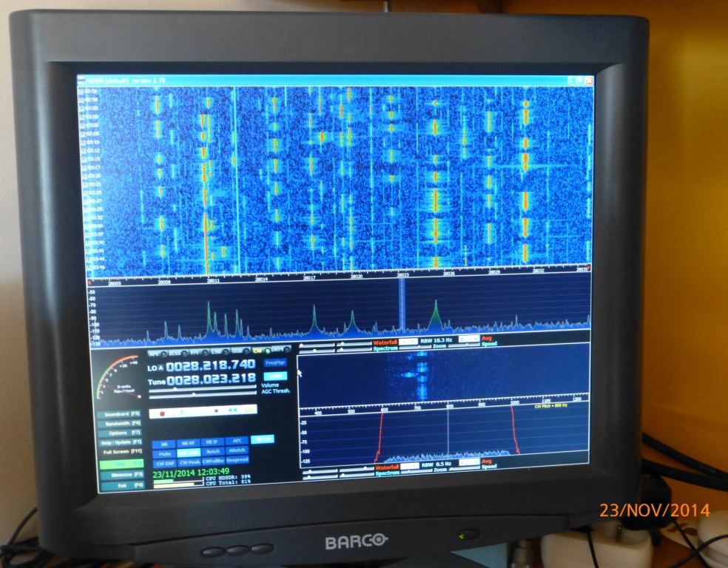Screen dimensions: 728x568
Task: Click the small A button beside LO
Action: tap(161, 368)
